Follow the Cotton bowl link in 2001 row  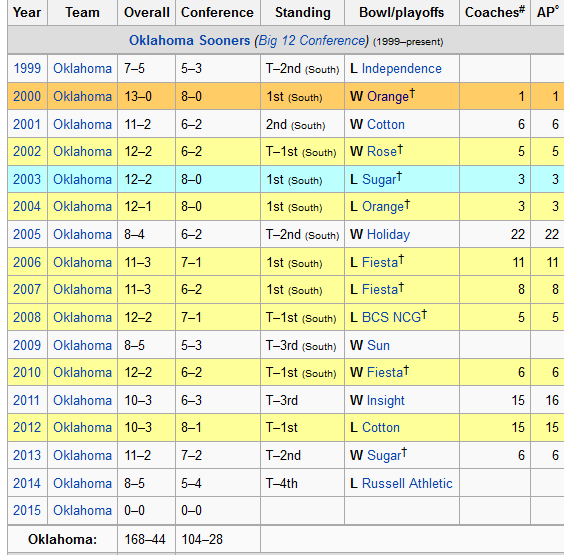pos(386,124)
